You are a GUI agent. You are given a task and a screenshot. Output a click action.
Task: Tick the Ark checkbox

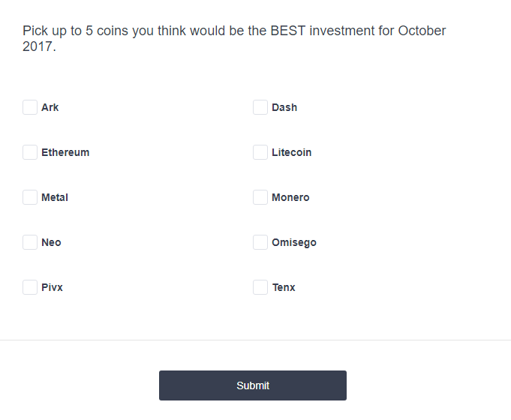click(x=30, y=107)
